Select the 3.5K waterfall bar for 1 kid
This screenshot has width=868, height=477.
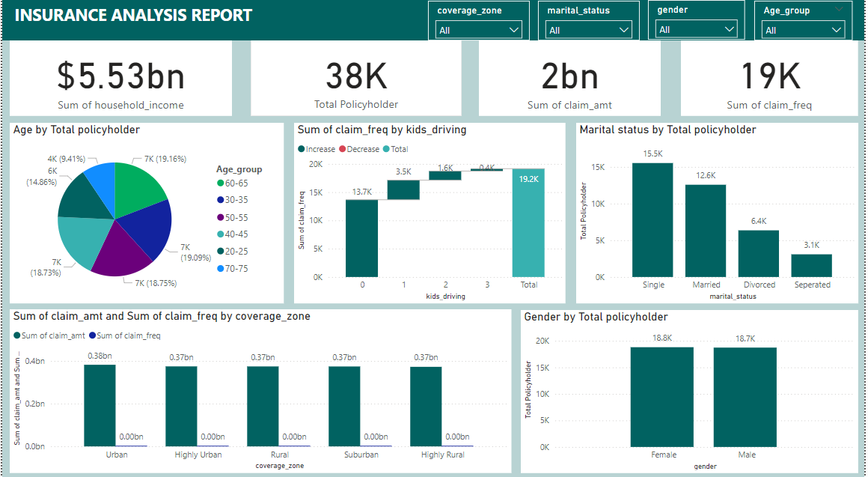point(403,190)
